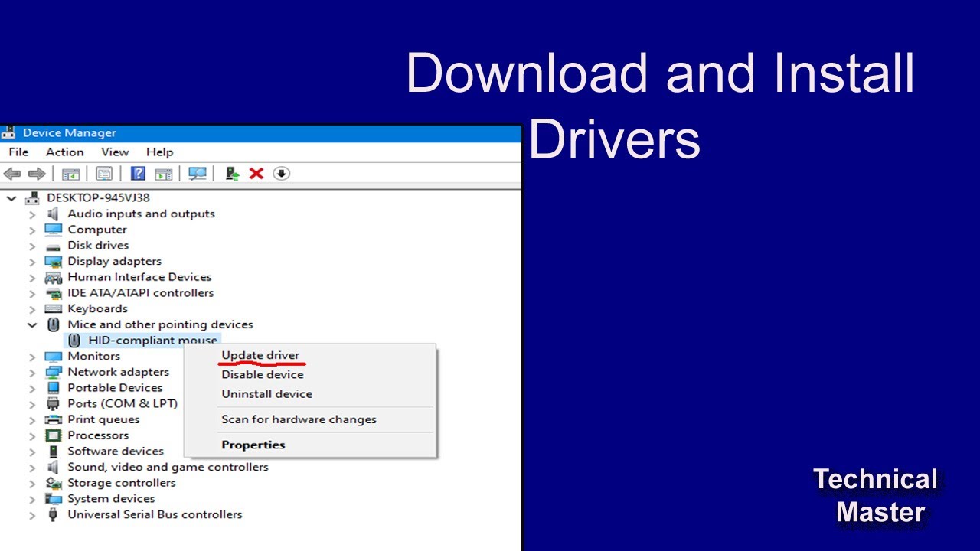Choose Uninstall device from the context menu
This screenshot has height=551, width=980.
pyautogui.click(x=310, y=393)
